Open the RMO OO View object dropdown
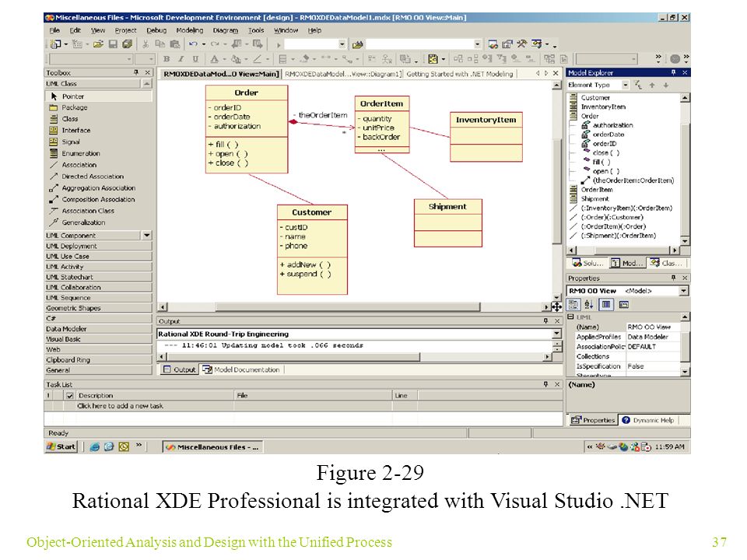Image resolution: width=747 pixels, height=560 pixels. pyautogui.click(x=684, y=290)
